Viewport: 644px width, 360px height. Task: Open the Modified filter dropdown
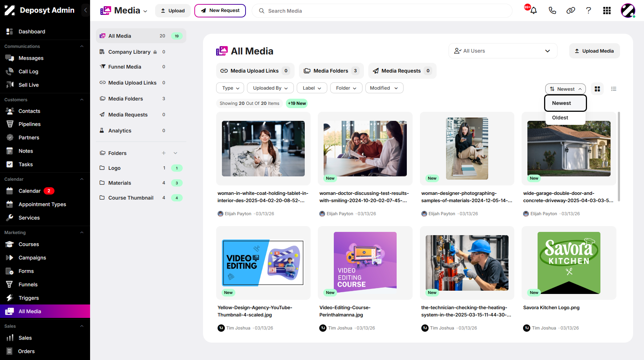384,88
